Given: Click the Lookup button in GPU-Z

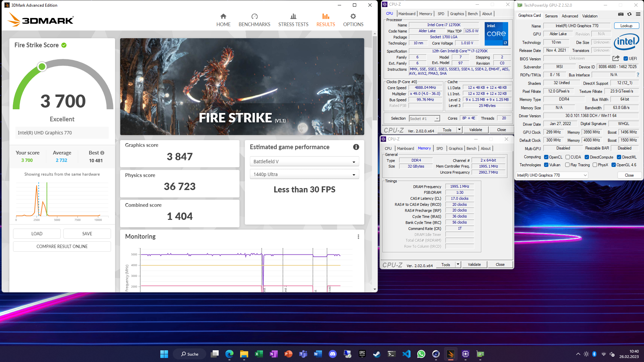Looking at the screenshot, I should [x=626, y=26].
